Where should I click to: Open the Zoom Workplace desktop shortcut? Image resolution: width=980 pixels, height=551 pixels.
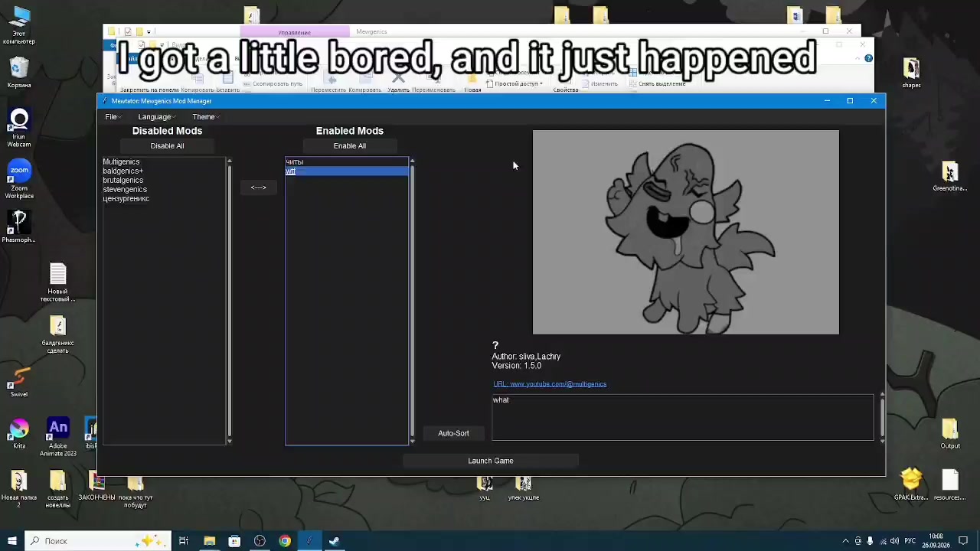click(x=19, y=180)
